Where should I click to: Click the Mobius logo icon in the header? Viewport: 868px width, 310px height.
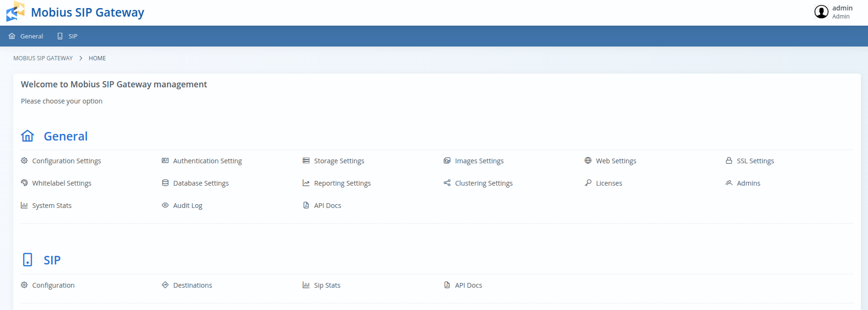point(15,11)
